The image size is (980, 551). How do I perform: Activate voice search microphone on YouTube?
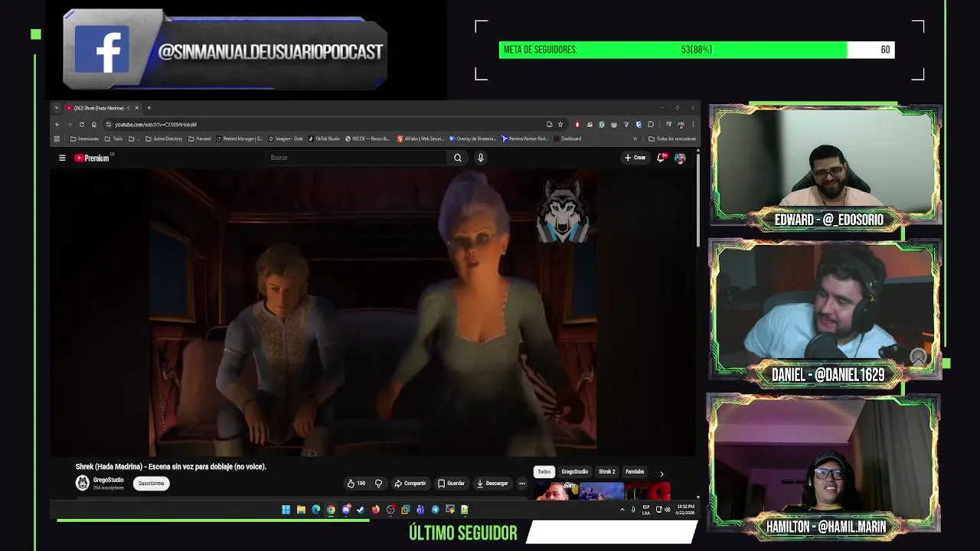(x=481, y=158)
